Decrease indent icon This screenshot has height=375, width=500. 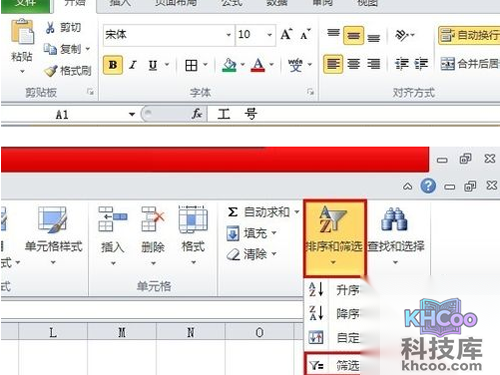tap(402, 64)
